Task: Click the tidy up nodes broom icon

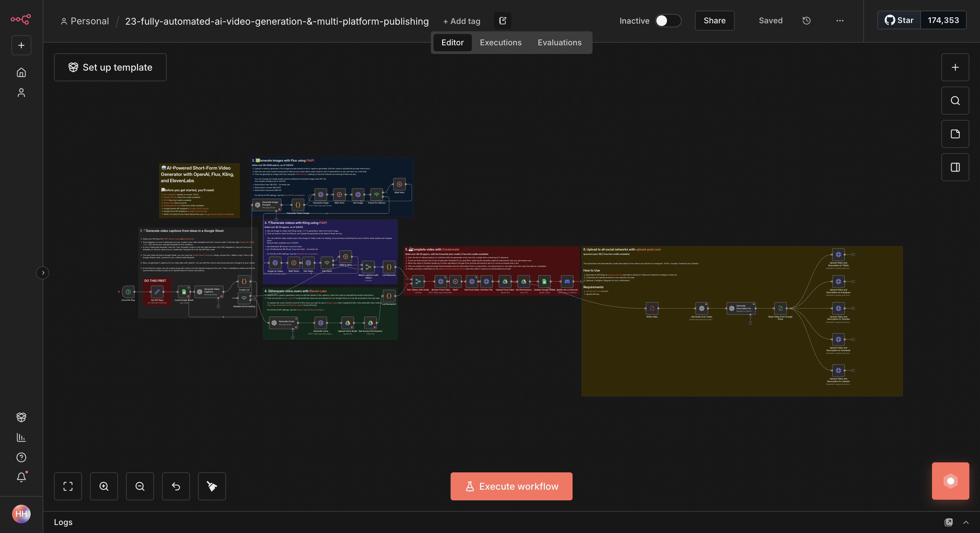Action: pos(212,486)
